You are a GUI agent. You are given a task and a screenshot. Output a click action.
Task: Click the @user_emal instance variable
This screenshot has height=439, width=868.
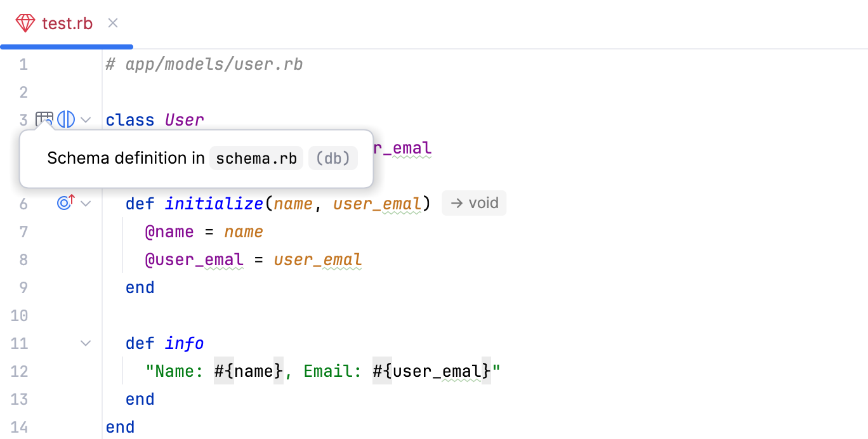tap(194, 259)
